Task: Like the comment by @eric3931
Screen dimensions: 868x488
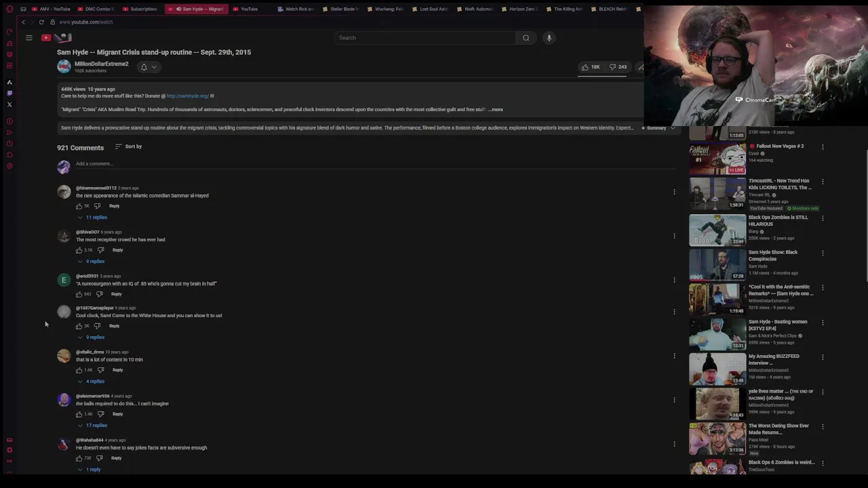Action: [79, 294]
